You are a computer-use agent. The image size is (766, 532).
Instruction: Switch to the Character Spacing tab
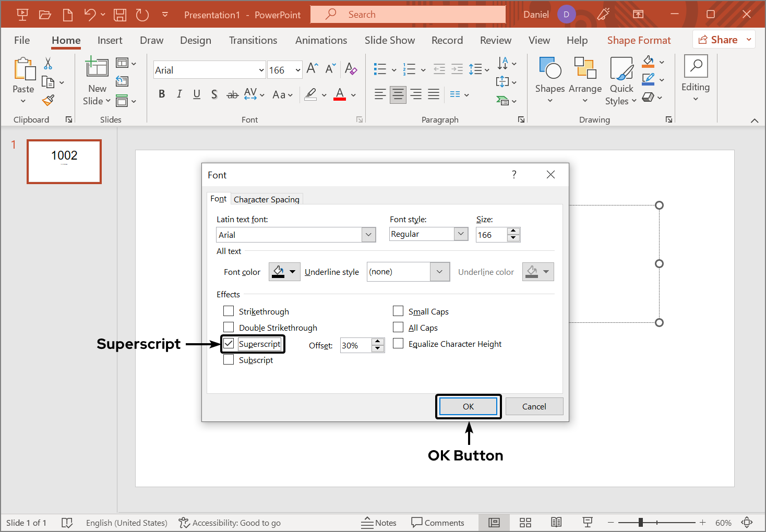pyautogui.click(x=267, y=199)
